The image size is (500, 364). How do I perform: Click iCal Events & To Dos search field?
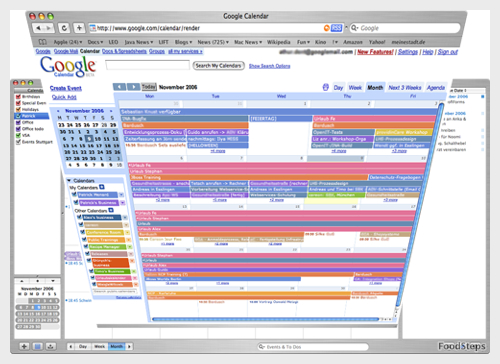tap(313, 347)
